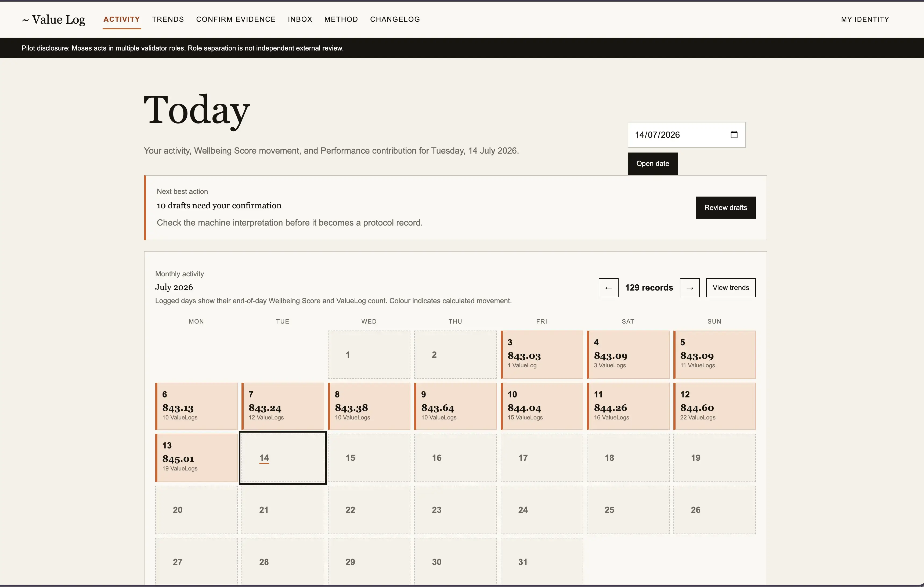924x587 pixels.
Task: Click the Review drafts button
Action: [x=725, y=208]
